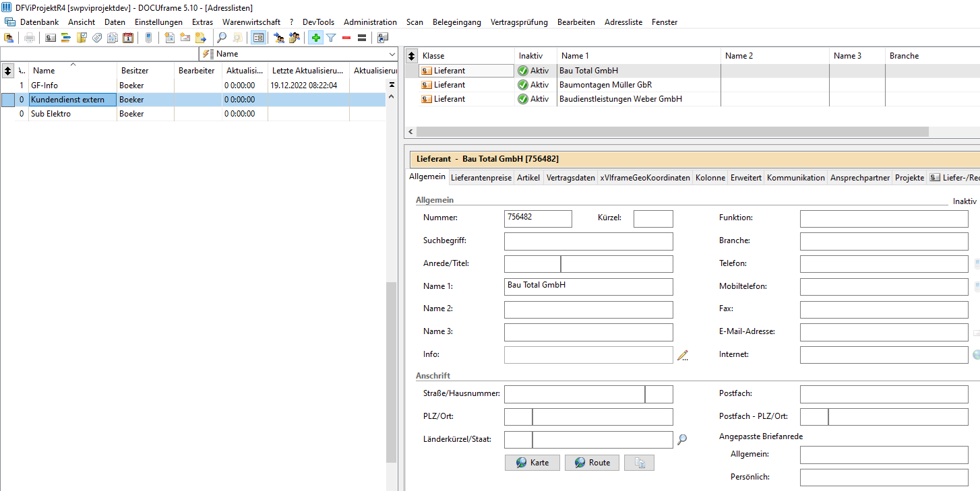Viewport: 980px width, 491px height.
Task: Select the Baumontagen Müller GbR address row
Action: click(692, 85)
